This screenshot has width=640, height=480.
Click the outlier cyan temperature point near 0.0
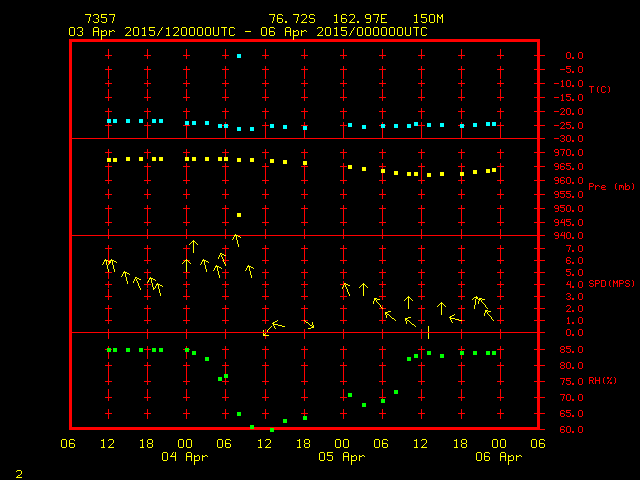tap(239, 56)
